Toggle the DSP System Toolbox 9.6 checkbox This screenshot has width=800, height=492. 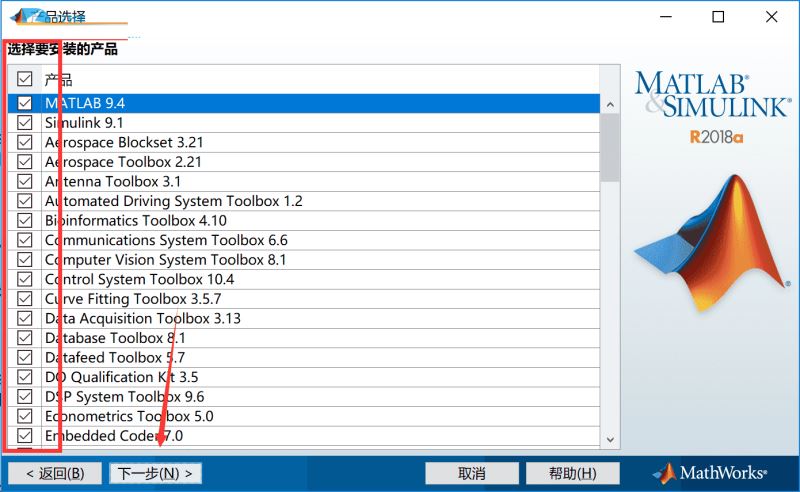point(24,397)
